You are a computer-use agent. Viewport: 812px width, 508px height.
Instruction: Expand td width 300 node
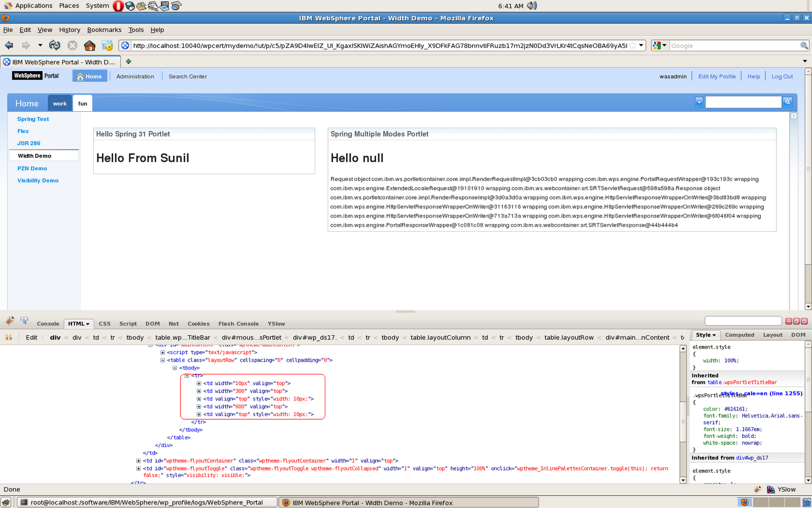[x=199, y=391]
